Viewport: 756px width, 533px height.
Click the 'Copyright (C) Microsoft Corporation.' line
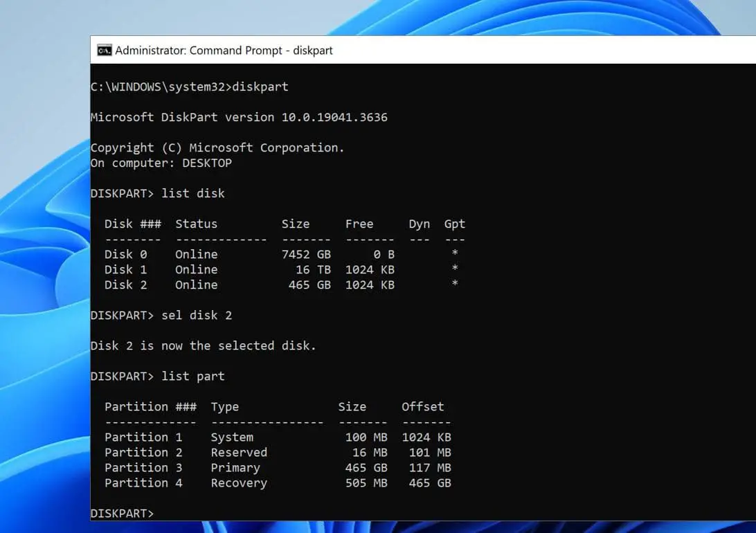click(x=217, y=147)
